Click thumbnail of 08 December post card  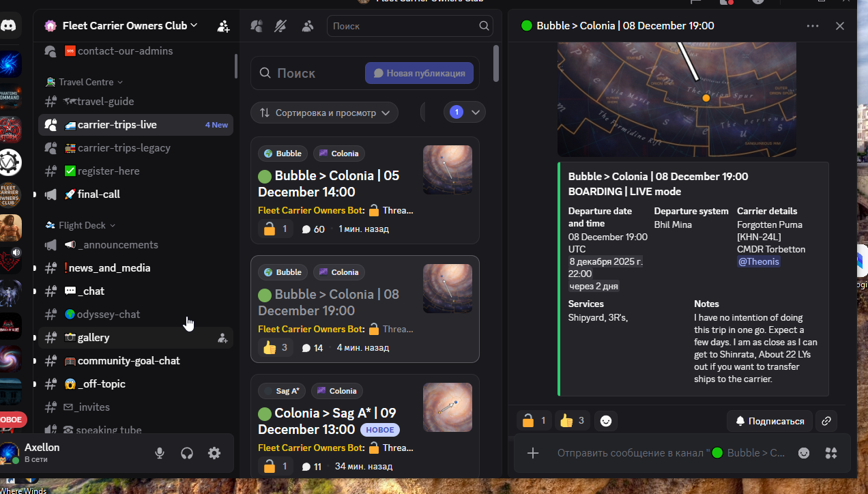click(x=448, y=289)
